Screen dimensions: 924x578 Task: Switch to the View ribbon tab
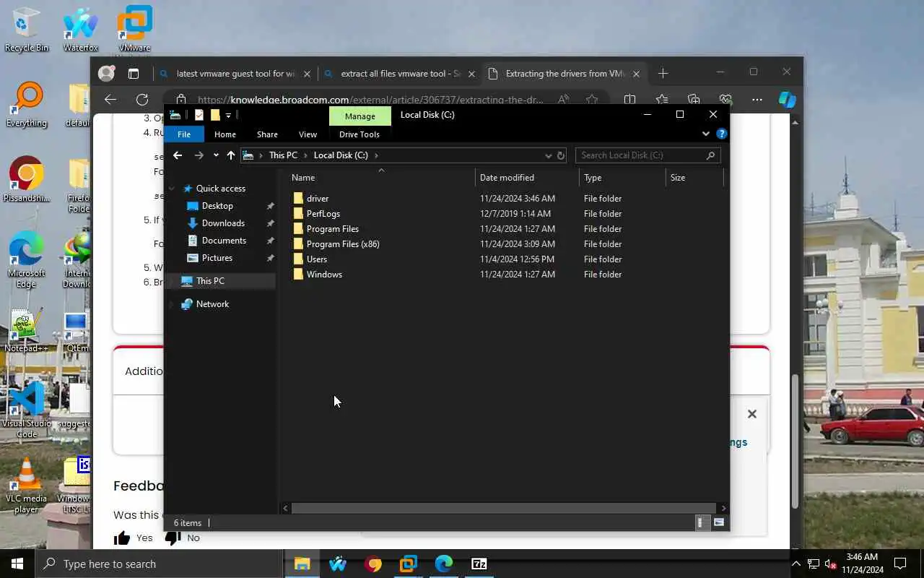coord(308,134)
